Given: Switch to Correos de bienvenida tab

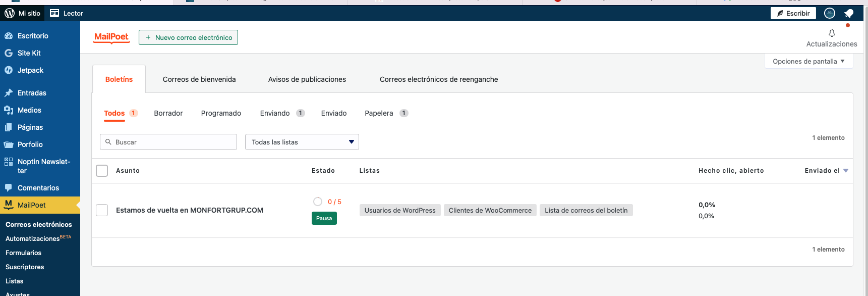Looking at the screenshot, I should click(199, 79).
